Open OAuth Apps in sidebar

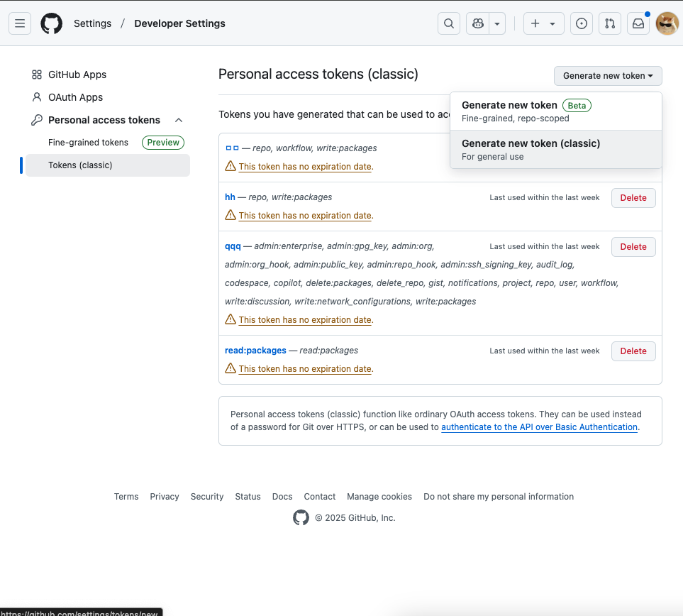pos(75,97)
